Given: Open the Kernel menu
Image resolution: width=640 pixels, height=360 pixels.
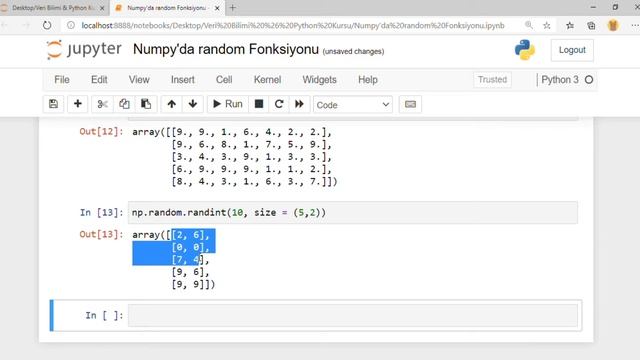Looking at the screenshot, I should pos(267,80).
